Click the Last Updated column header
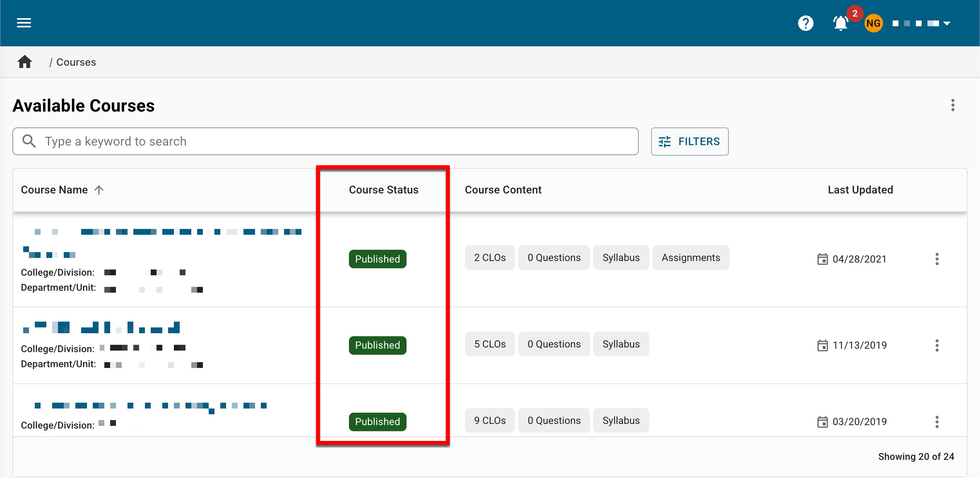The image size is (980, 478). [x=860, y=190]
